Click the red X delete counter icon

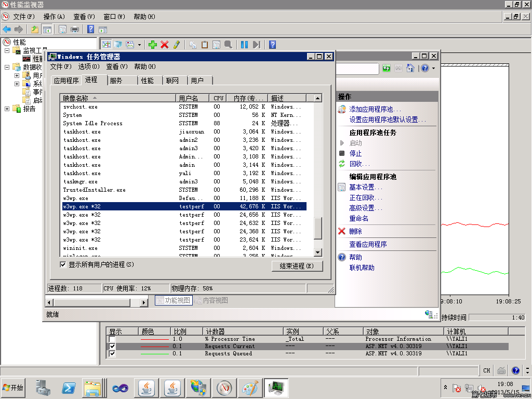(x=165, y=45)
